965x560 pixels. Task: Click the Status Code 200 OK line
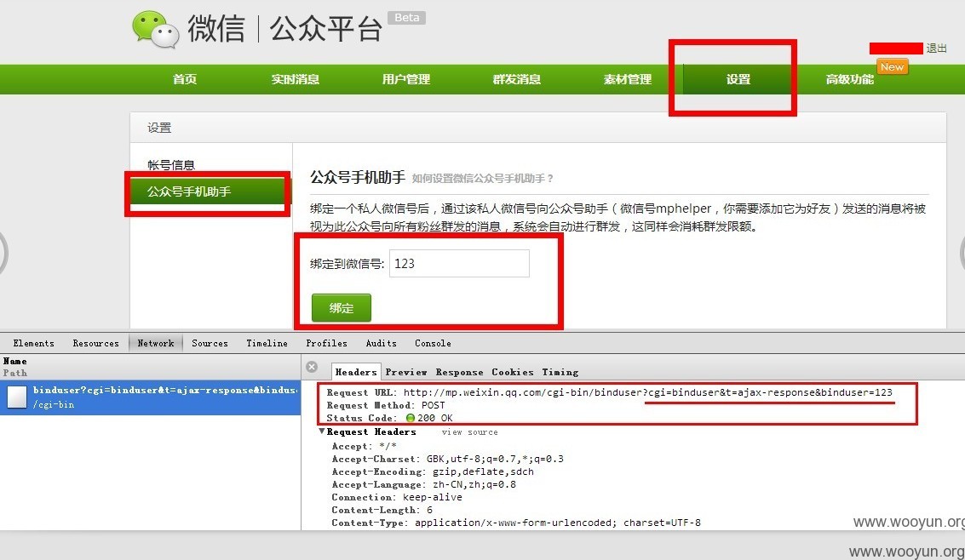[389, 418]
